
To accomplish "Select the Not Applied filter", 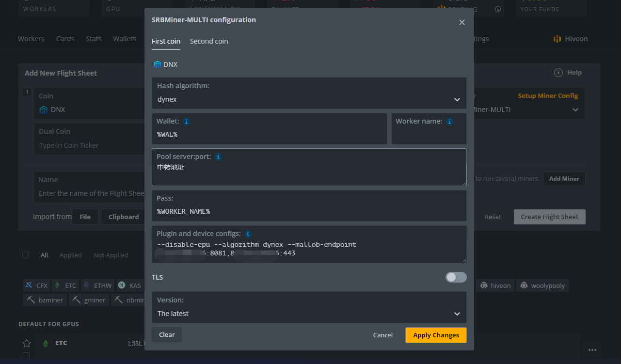I will point(111,255).
